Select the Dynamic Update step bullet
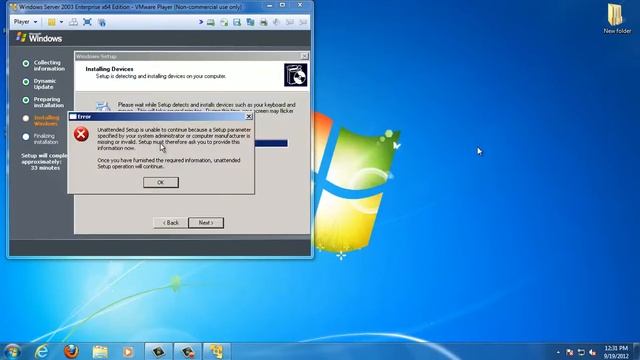 pyautogui.click(x=26, y=82)
